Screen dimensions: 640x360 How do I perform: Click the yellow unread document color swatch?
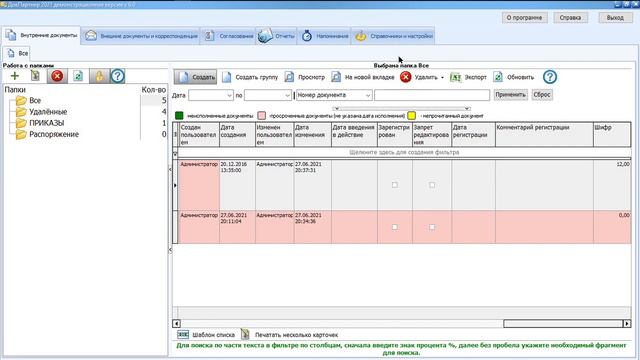click(411, 116)
